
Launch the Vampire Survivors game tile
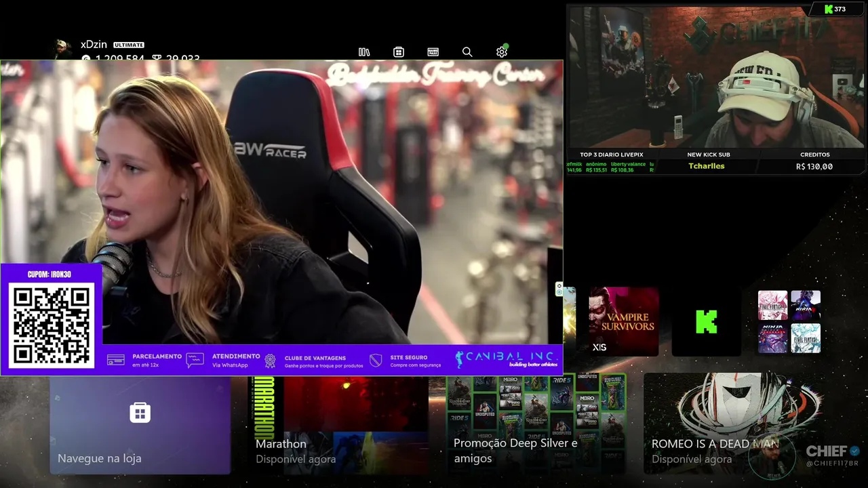coord(624,322)
